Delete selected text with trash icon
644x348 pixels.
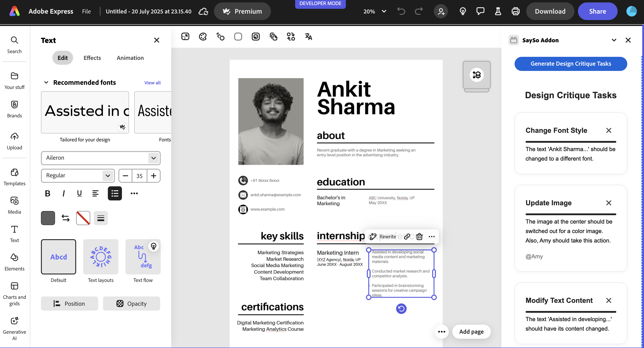[x=419, y=236]
